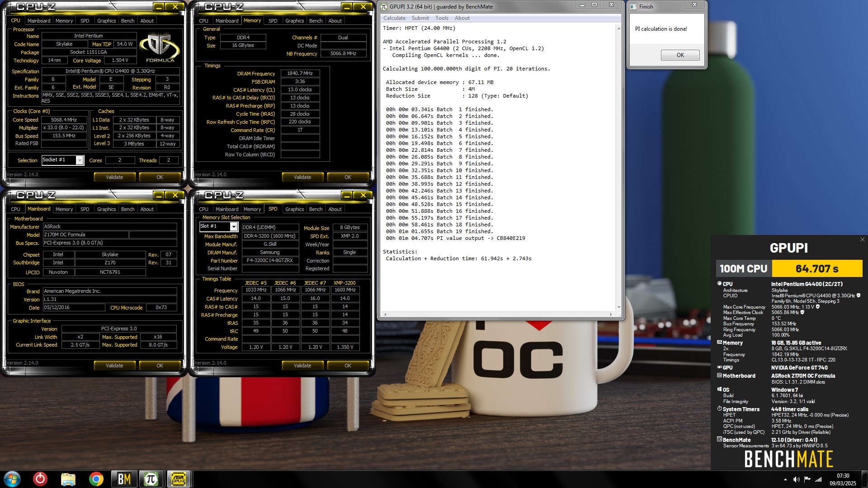Click Validate in CPU-Z SPD window
The width and height of the screenshot is (868, 488).
[302, 366]
